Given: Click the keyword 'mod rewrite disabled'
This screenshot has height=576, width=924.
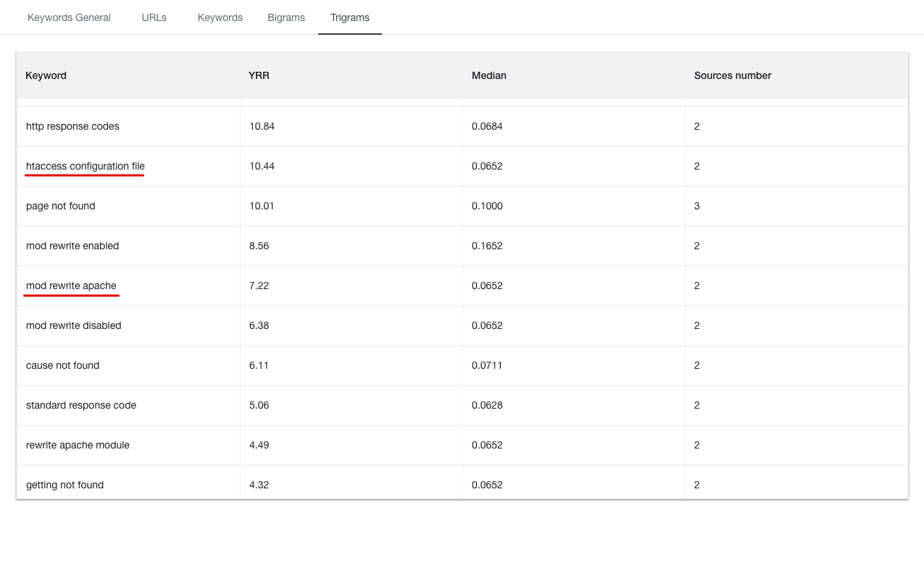Looking at the screenshot, I should coord(74,325).
